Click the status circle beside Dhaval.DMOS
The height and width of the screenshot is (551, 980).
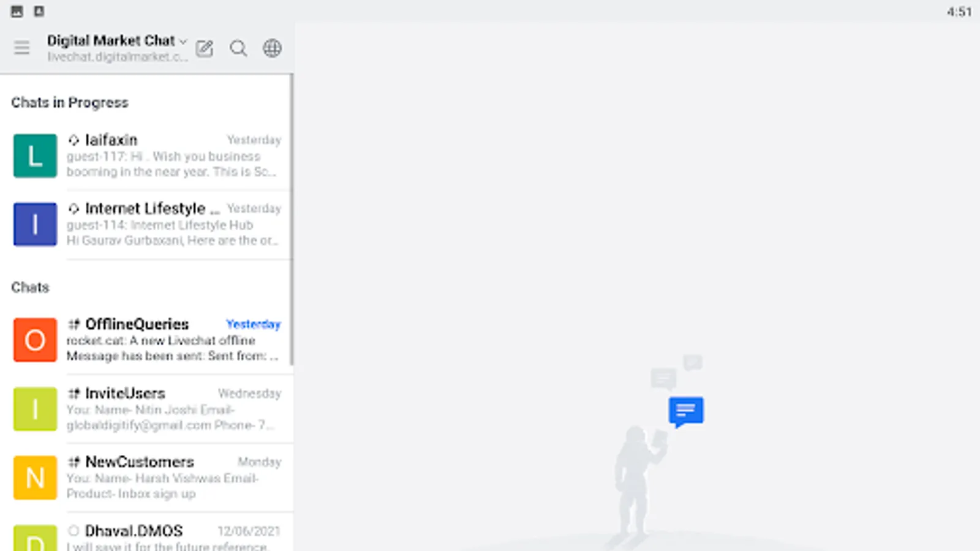73,531
